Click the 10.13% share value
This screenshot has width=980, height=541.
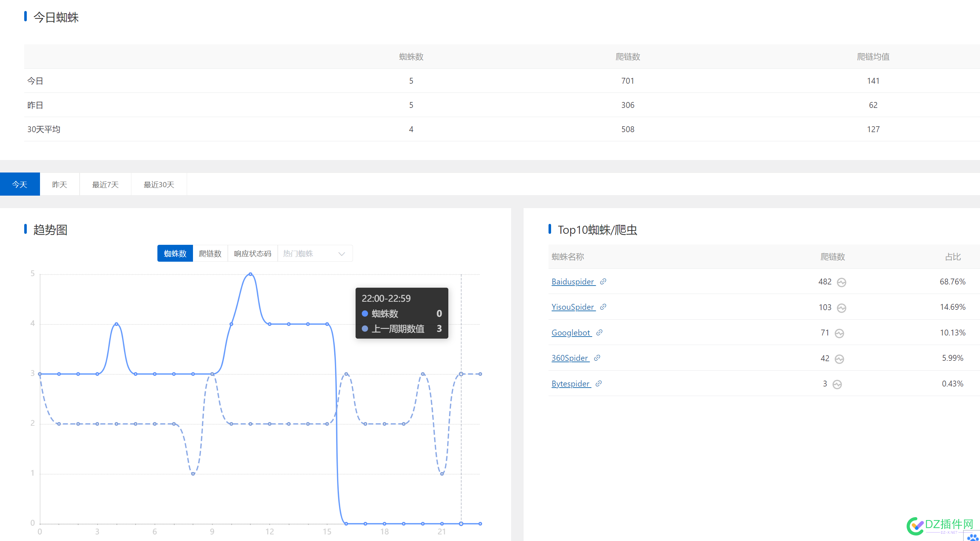click(952, 333)
